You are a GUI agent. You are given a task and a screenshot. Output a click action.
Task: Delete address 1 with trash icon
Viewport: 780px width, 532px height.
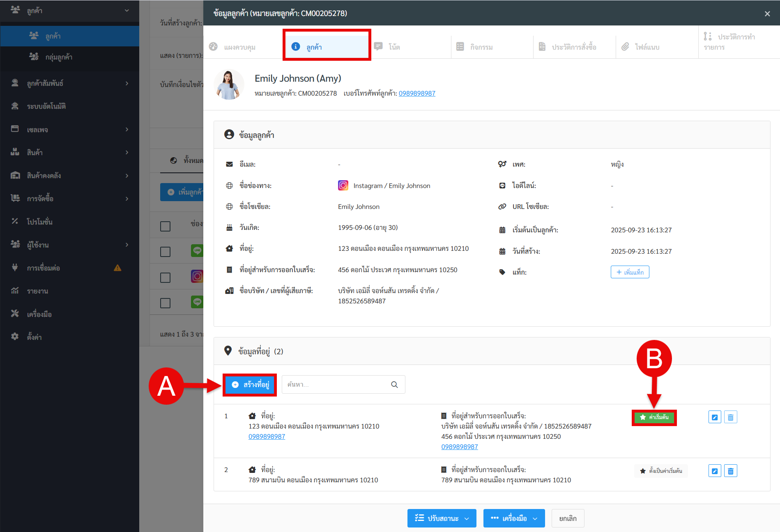tap(730, 417)
